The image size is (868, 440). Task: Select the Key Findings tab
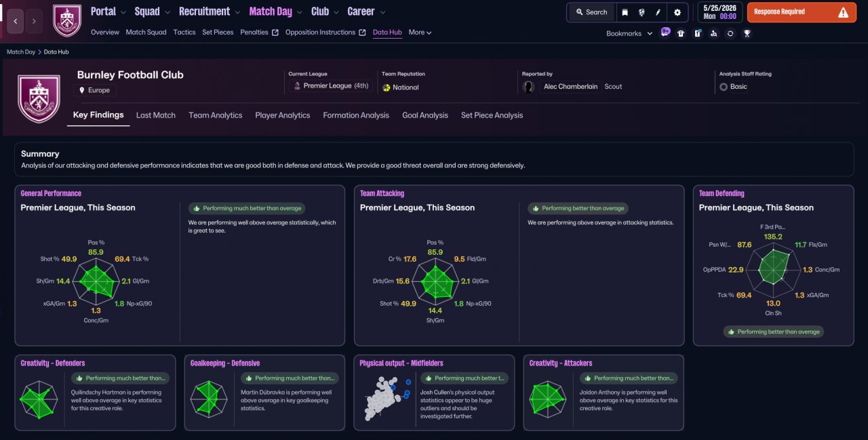click(98, 115)
